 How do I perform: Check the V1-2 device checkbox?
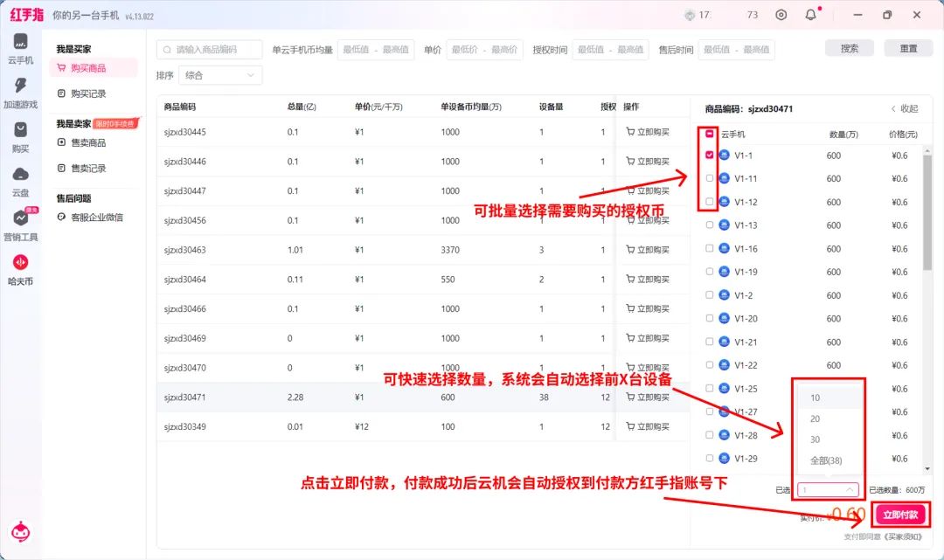click(x=709, y=295)
